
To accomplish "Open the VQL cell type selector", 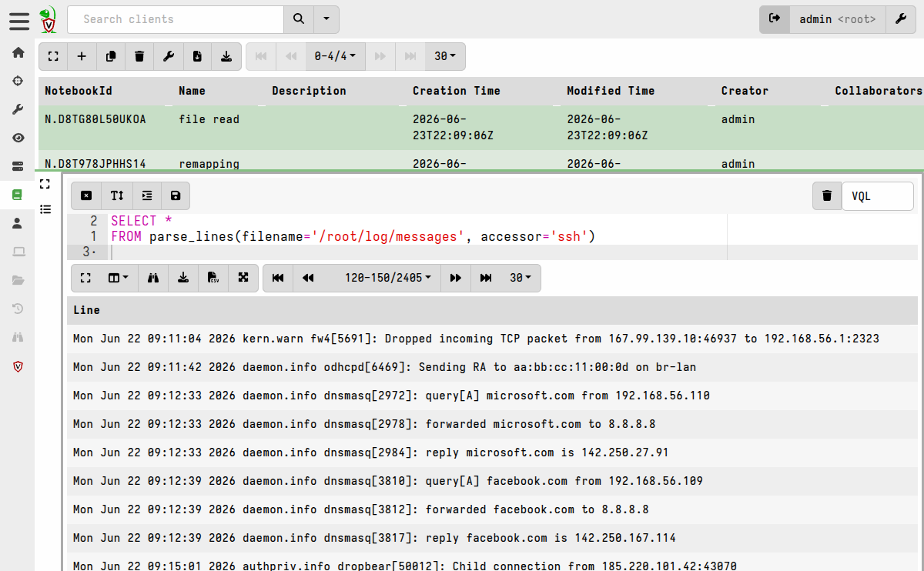I will (x=877, y=196).
